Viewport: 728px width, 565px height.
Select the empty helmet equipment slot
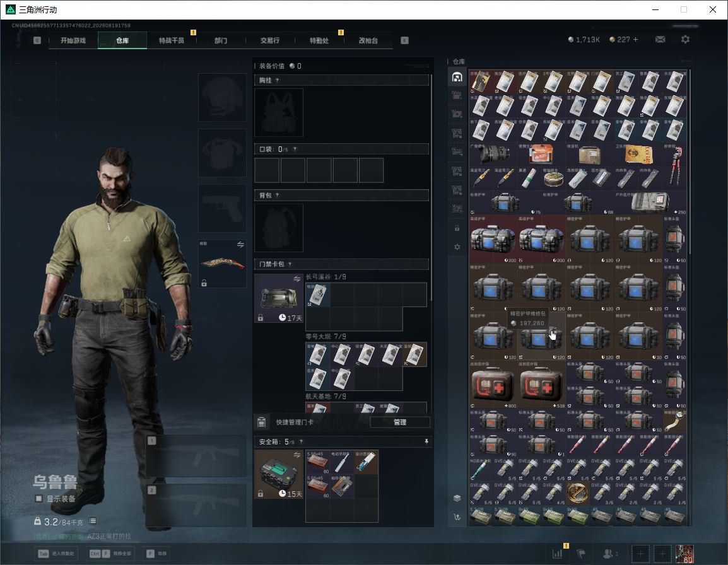click(x=223, y=98)
